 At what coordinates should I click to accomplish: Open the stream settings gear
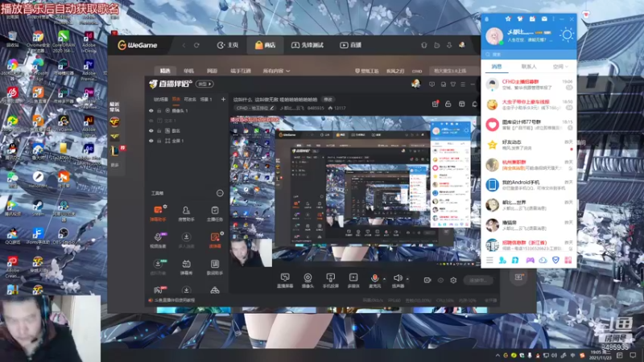coord(453,280)
